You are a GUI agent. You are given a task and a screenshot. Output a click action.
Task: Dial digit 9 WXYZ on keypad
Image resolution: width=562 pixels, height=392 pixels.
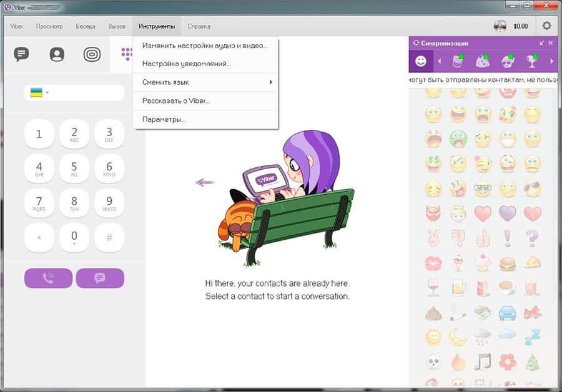click(x=109, y=203)
